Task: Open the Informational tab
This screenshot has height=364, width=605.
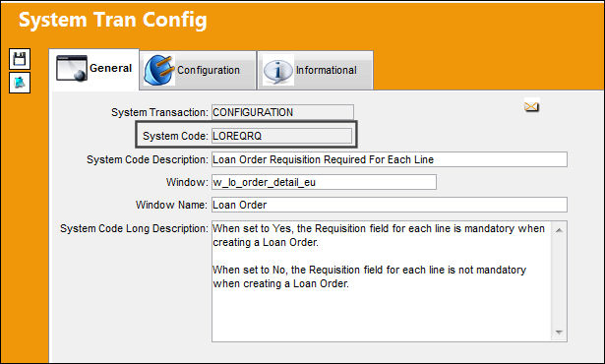Action: [315, 70]
